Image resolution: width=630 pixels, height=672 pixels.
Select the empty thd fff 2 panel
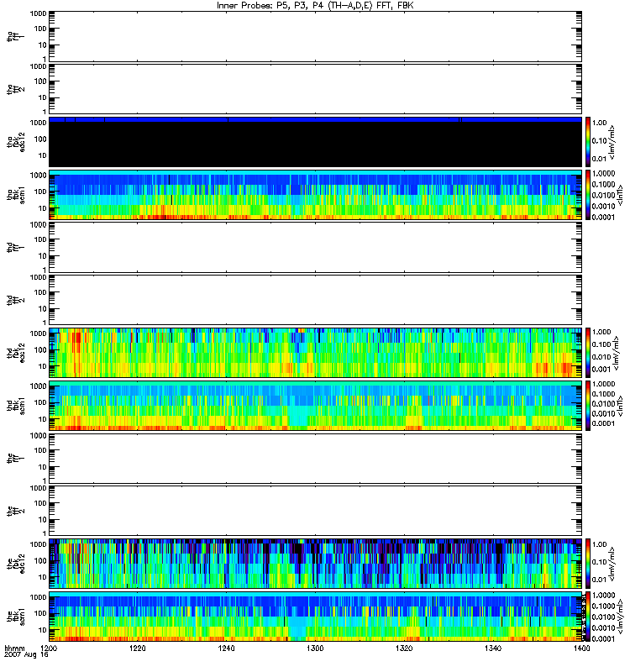coord(316,300)
